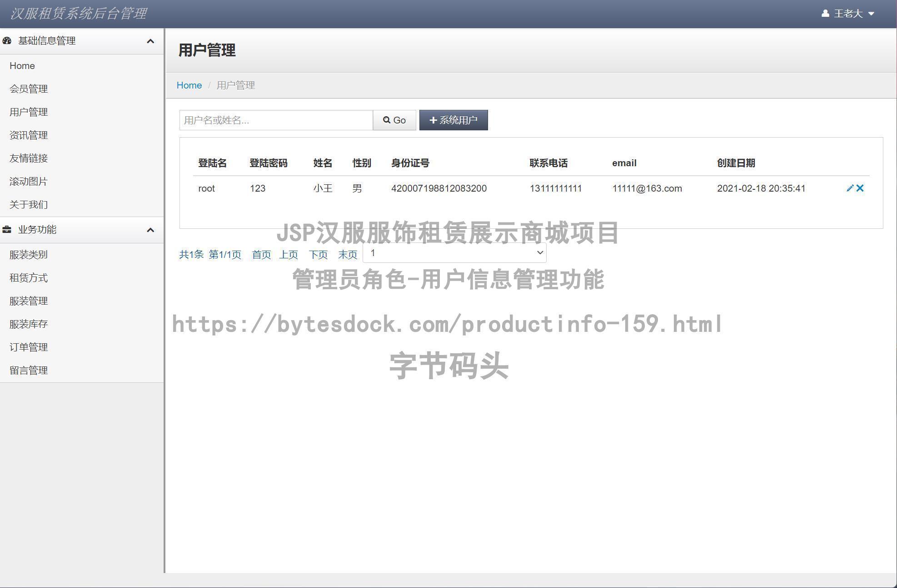The height and width of the screenshot is (588, 897).
Task: Click the dashboard icon beside 基础信息管理
Action: [7, 41]
